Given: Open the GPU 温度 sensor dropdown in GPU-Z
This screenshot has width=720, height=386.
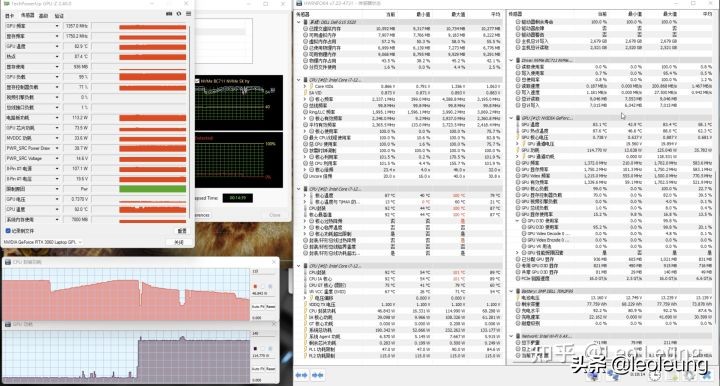Looking at the screenshot, I should click(57, 46).
